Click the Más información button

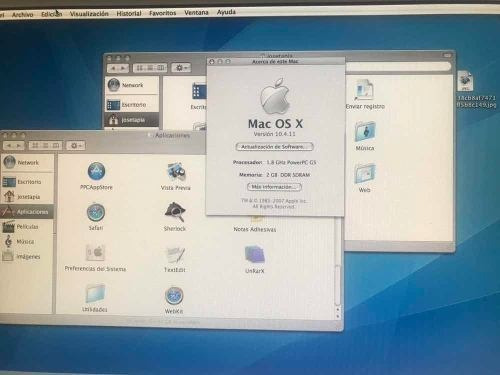(x=274, y=187)
